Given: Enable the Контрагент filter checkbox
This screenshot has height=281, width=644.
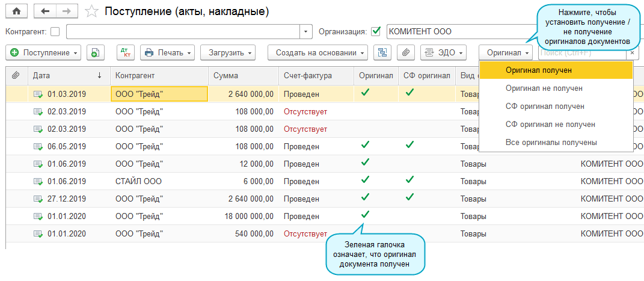Looking at the screenshot, I should [55, 31].
